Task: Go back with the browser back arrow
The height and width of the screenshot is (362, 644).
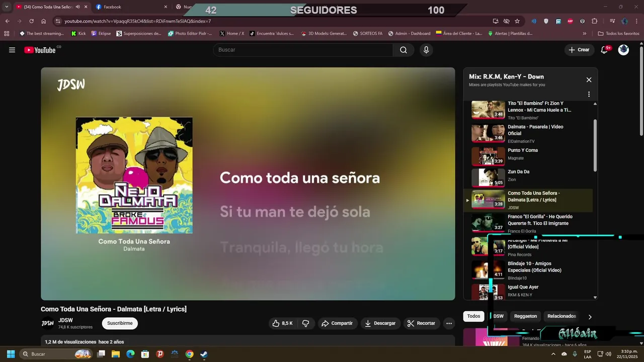Action: coord(7,21)
